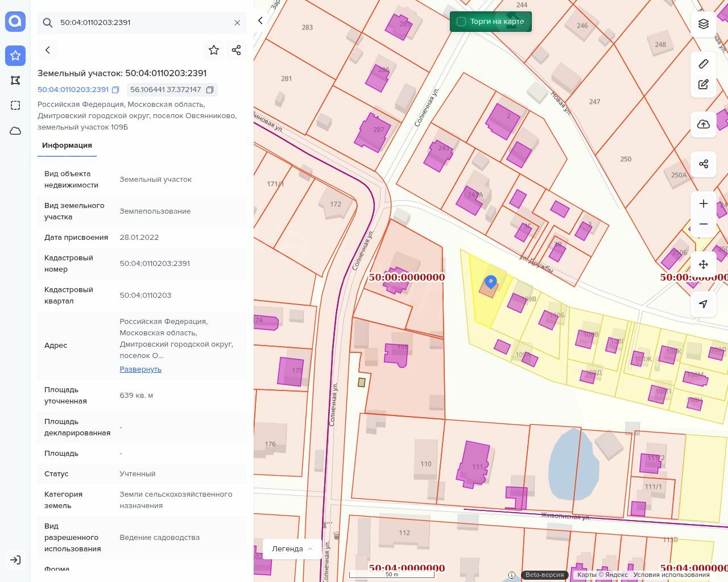Copy coordinates 56.106441 37.372147
The image size is (728, 582).
click(210, 90)
